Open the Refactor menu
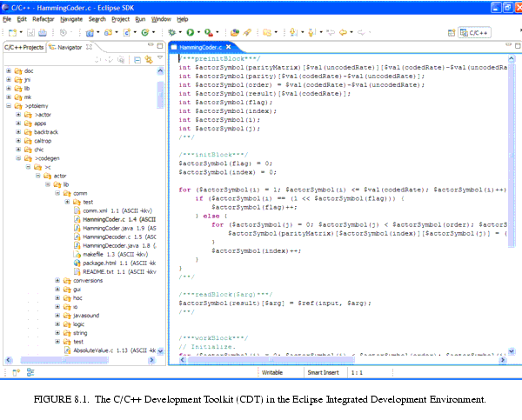The width and height of the screenshot is (522, 420). pyautogui.click(x=43, y=18)
